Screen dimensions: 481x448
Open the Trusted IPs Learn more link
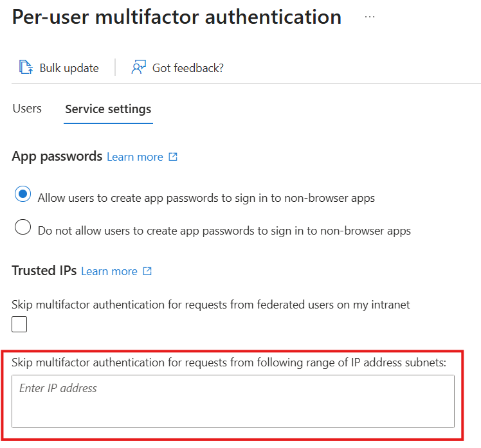[x=109, y=271]
